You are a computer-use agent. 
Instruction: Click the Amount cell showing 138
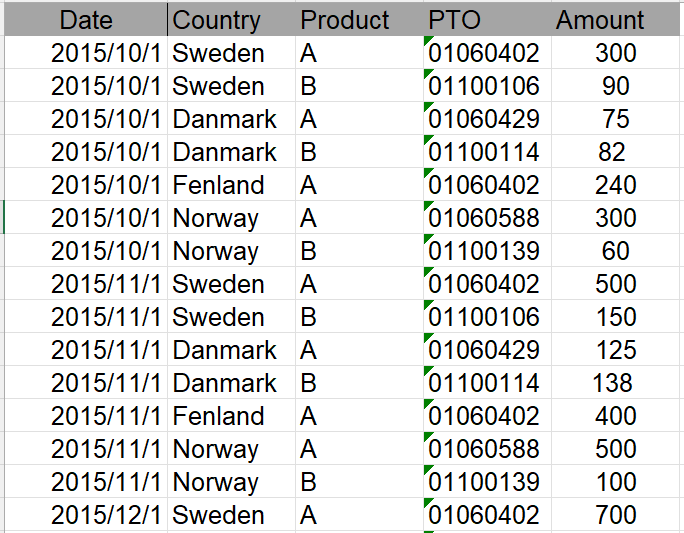pos(616,383)
